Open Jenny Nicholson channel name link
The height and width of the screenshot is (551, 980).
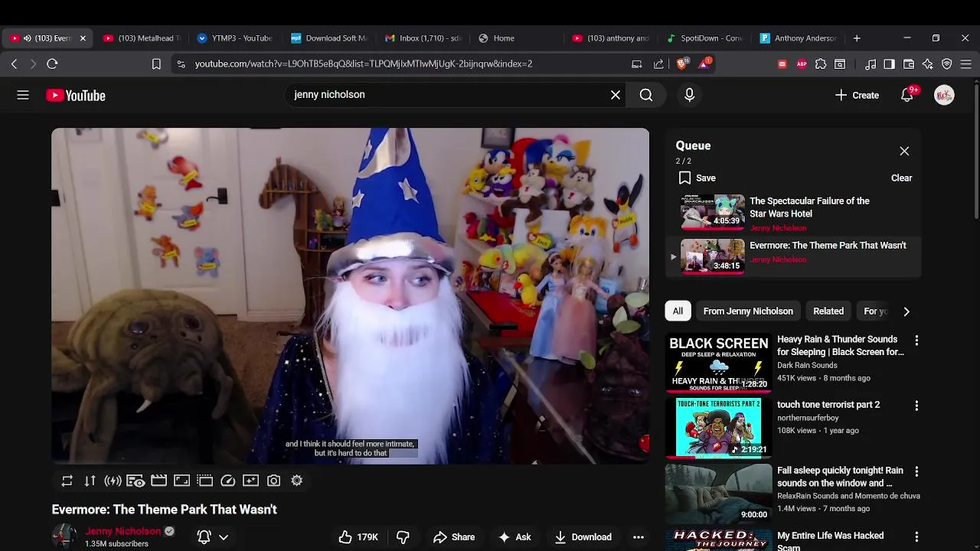(x=123, y=531)
